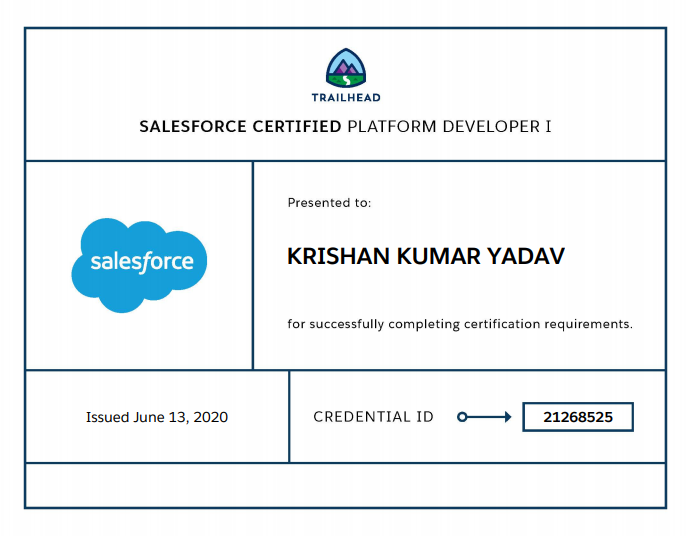This screenshot has width=686, height=536.
Task: Click the Salesforce cloud logo
Action: (x=139, y=265)
